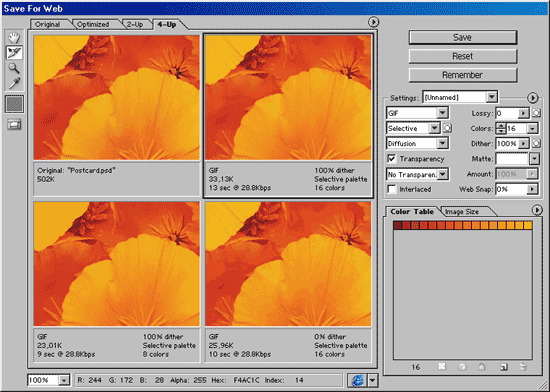Click the Dither channel mask button

coord(536,143)
